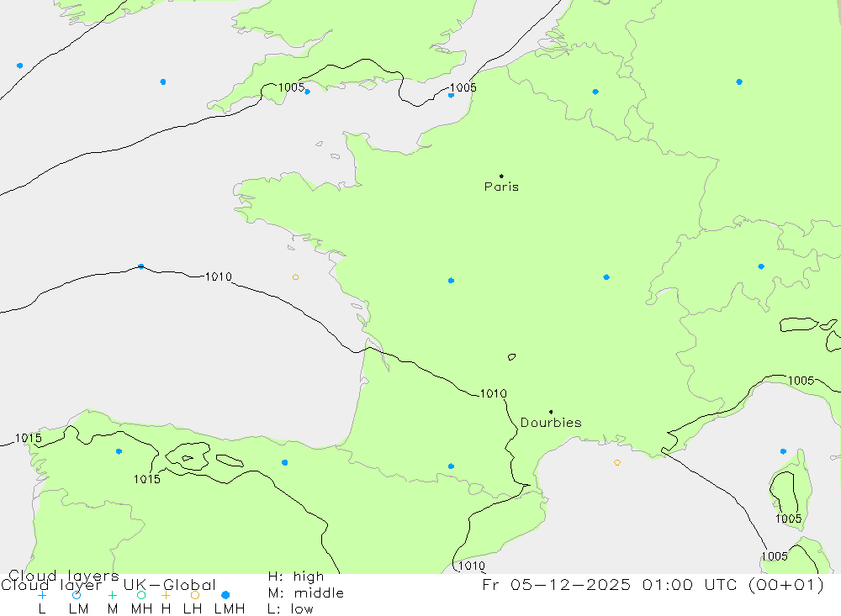Screen dimensions: 841x616
Task: Click the filled blue LMH legend symbol
Action: 225,595
